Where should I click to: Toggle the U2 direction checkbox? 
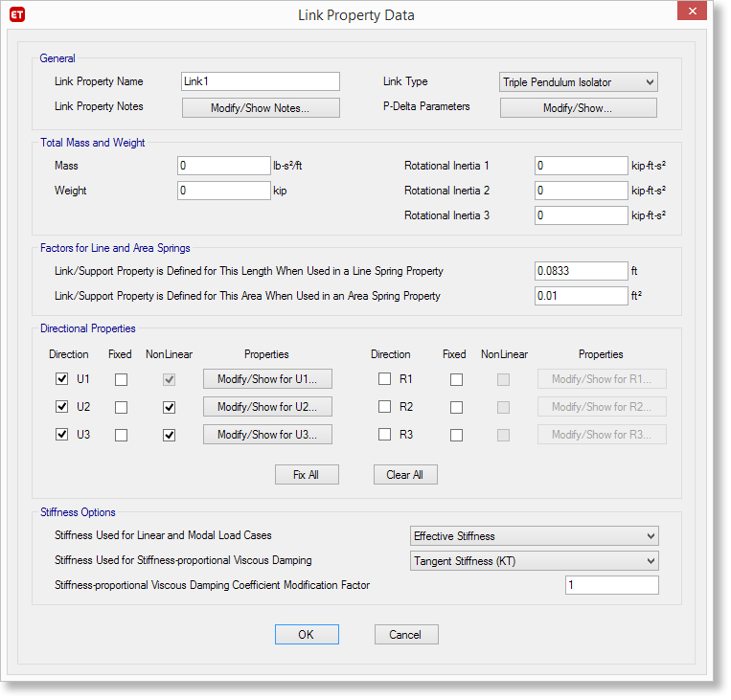click(x=61, y=407)
